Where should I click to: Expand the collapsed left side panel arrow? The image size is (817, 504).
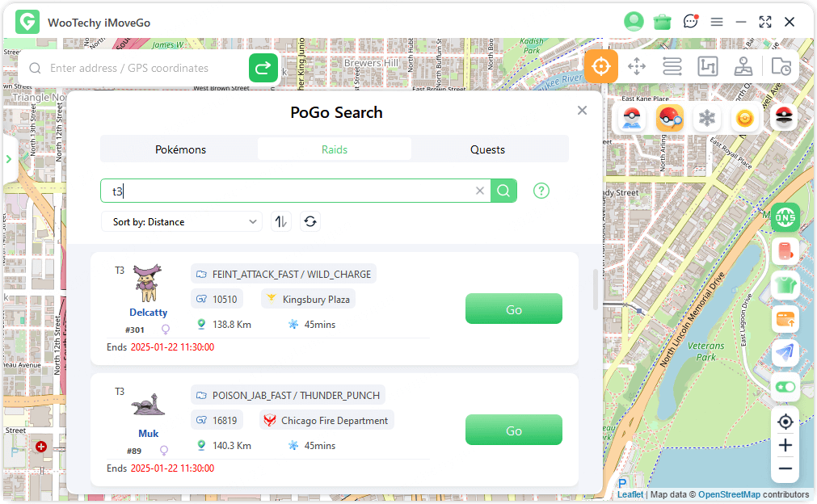pyautogui.click(x=9, y=159)
